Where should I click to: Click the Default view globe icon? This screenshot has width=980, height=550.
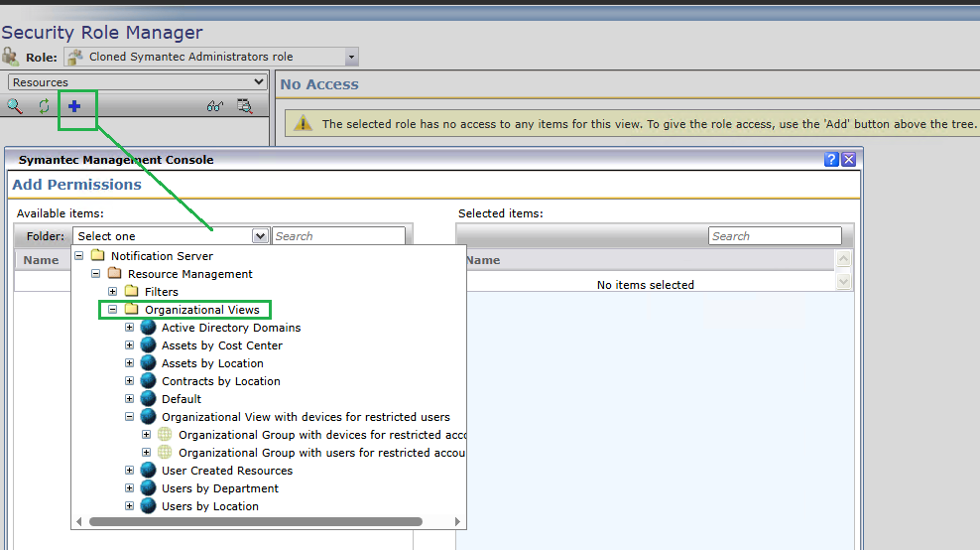(148, 398)
